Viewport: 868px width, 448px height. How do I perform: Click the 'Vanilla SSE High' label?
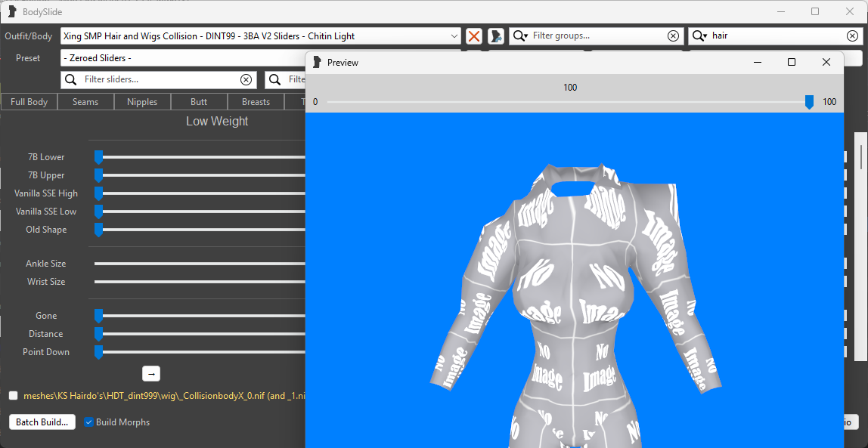click(47, 193)
